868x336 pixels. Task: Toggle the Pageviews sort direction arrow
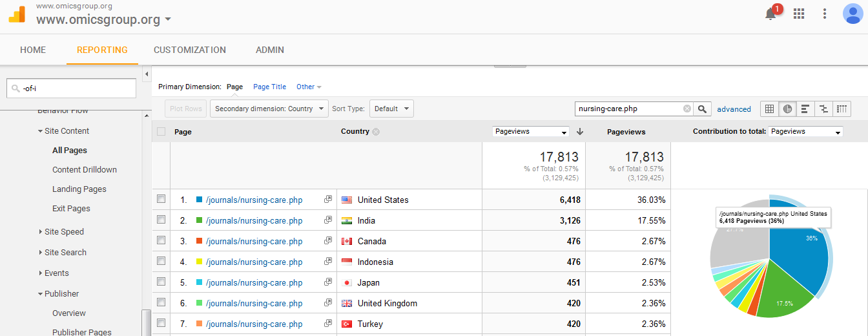(580, 131)
